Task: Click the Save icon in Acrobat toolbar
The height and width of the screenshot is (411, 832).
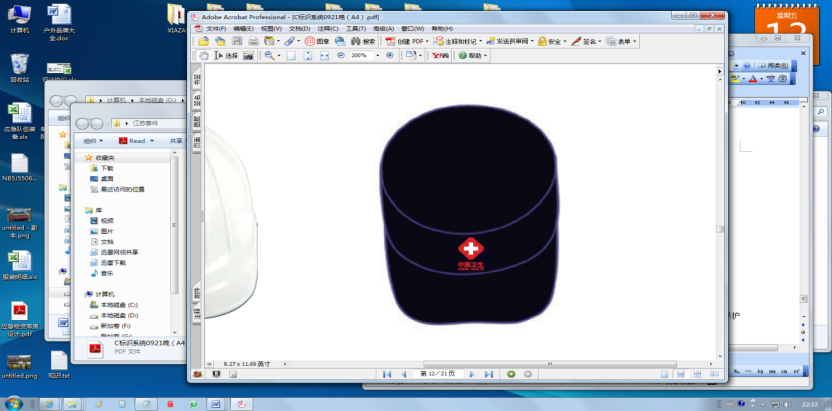Action: (237, 42)
